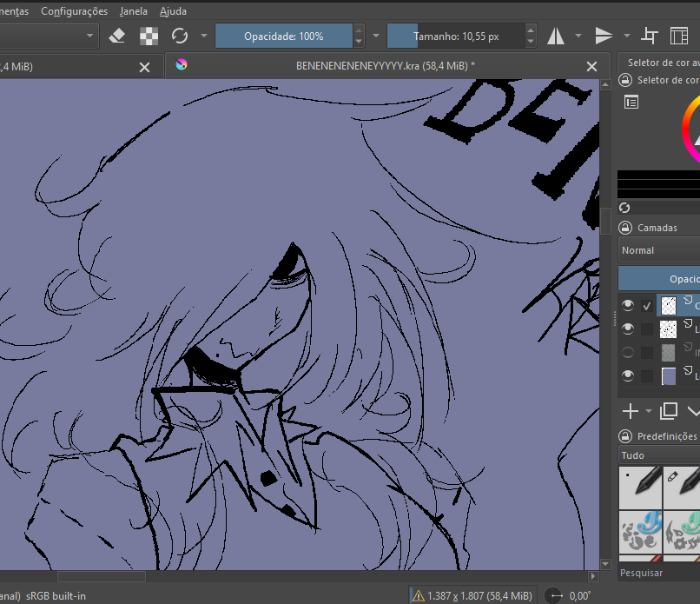This screenshot has width=700, height=604.
Task: Click the canvas mirror icon beside 0,00°
Action: coord(554,595)
